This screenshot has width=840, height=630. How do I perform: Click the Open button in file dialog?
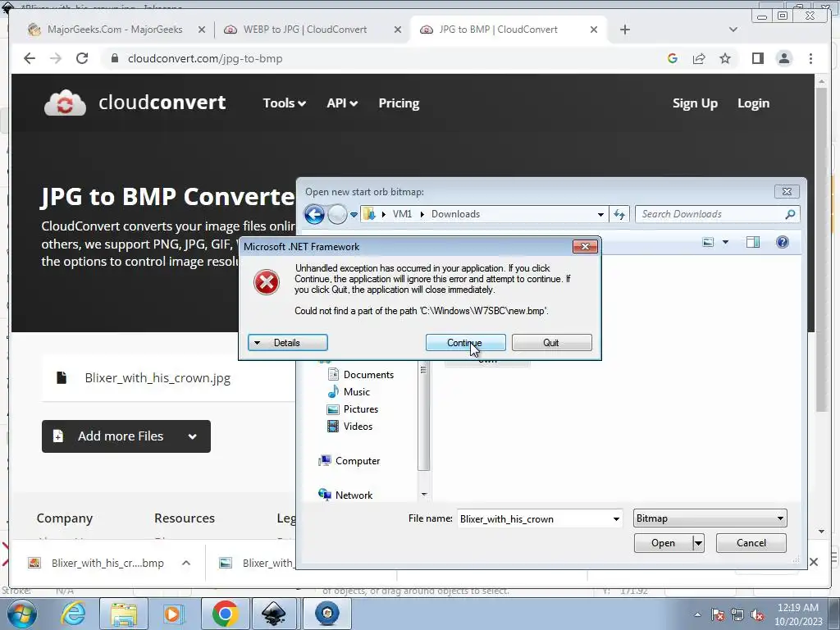point(663,543)
